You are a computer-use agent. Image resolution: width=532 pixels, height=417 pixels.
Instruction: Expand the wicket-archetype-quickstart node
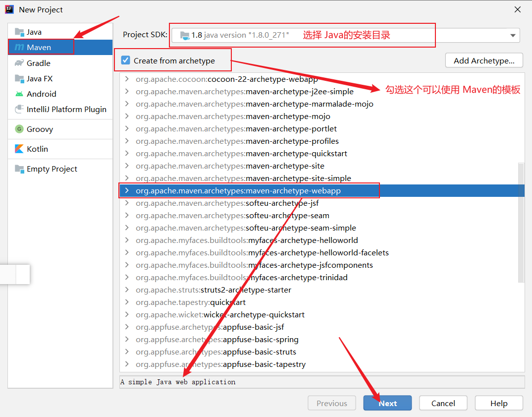[127, 314]
